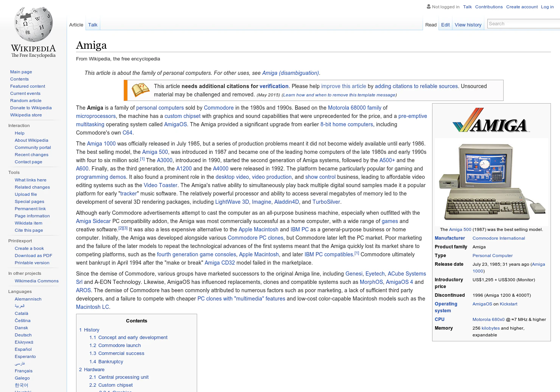Switch language to Español
The width and height of the screenshot is (560, 392).
click(23, 349)
